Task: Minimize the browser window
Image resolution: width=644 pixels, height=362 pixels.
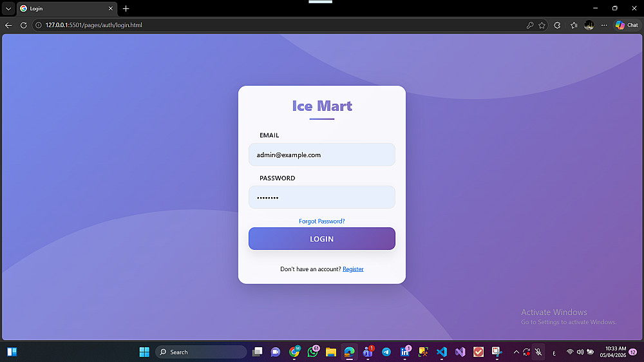Action: [x=596, y=8]
